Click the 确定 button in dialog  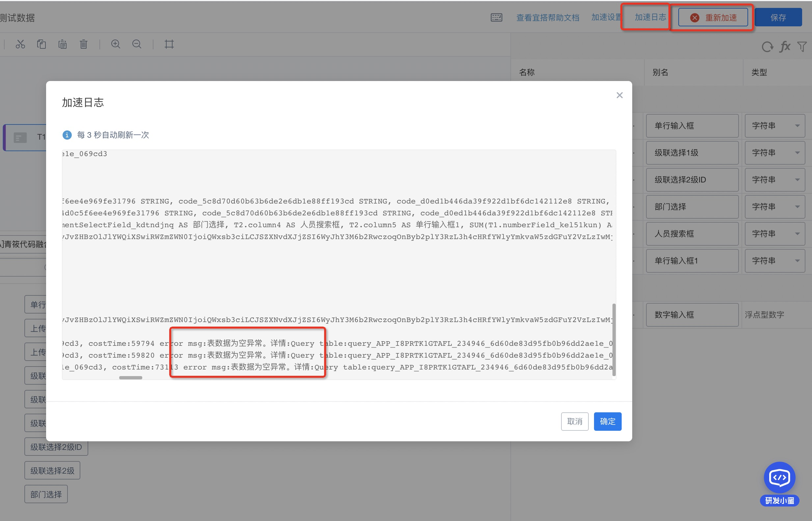pyautogui.click(x=608, y=422)
